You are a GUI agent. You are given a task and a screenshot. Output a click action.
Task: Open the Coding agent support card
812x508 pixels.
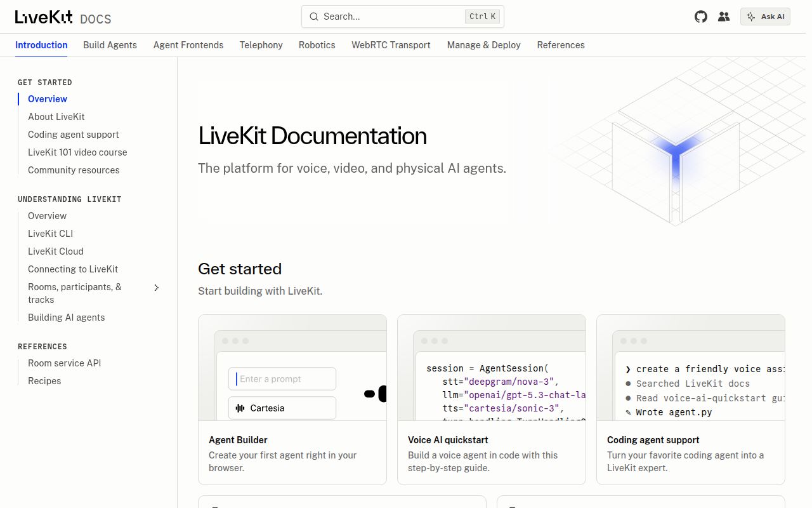[x=691, y=400]
